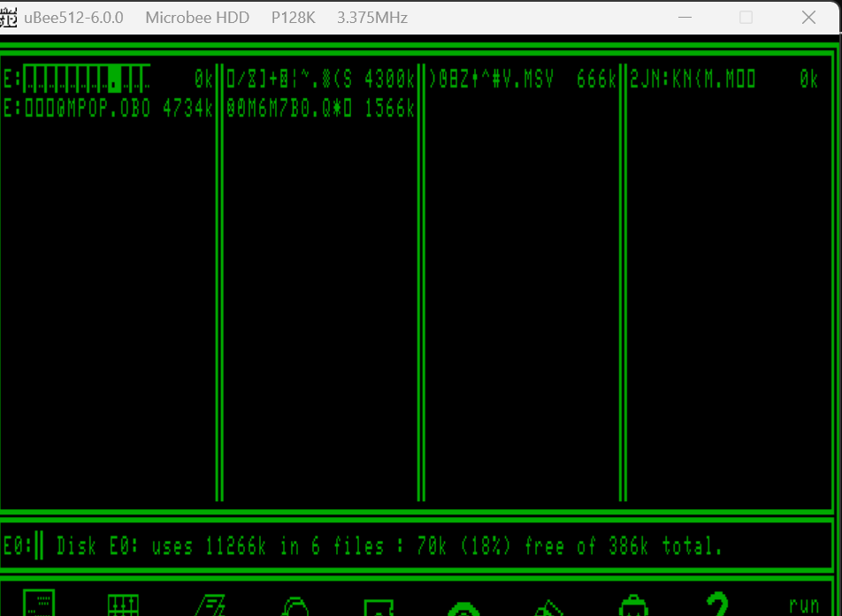Click the bag with handle icon
This screenshot has width=842, height=616.
coord(632,606)
